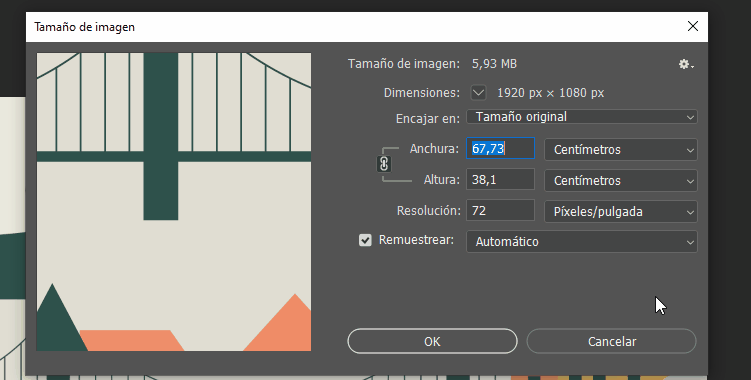Click the Resolución value field
Image resolution: width=751 pixels, height=380 pixels.
click(x=501, y=210)
